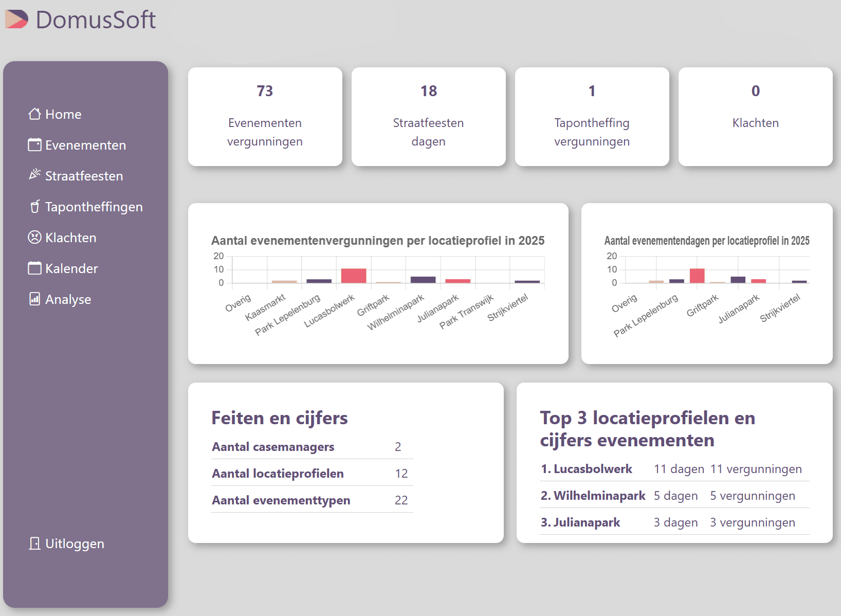Open the Analyse page
Viewport: 841px width, 616px height.
click(x=60, y=299)
